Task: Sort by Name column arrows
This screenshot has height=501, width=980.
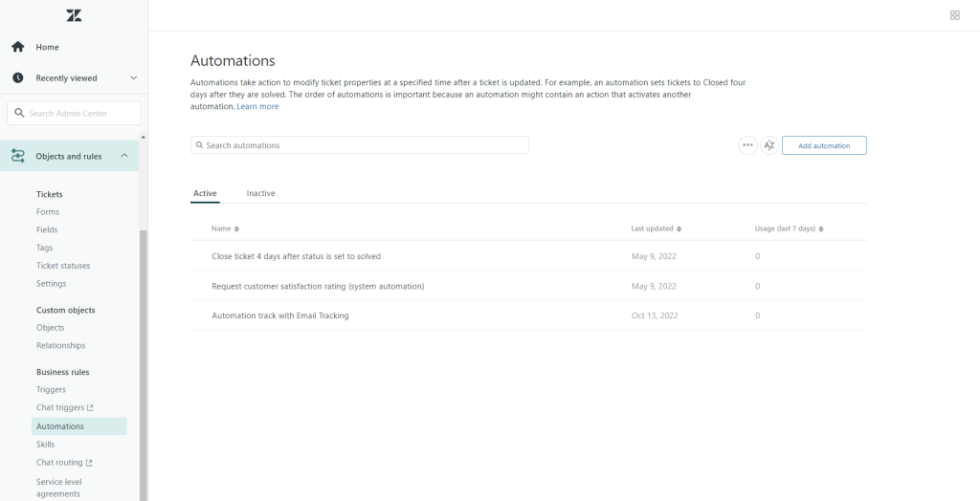Action: [x=236, y=229]
